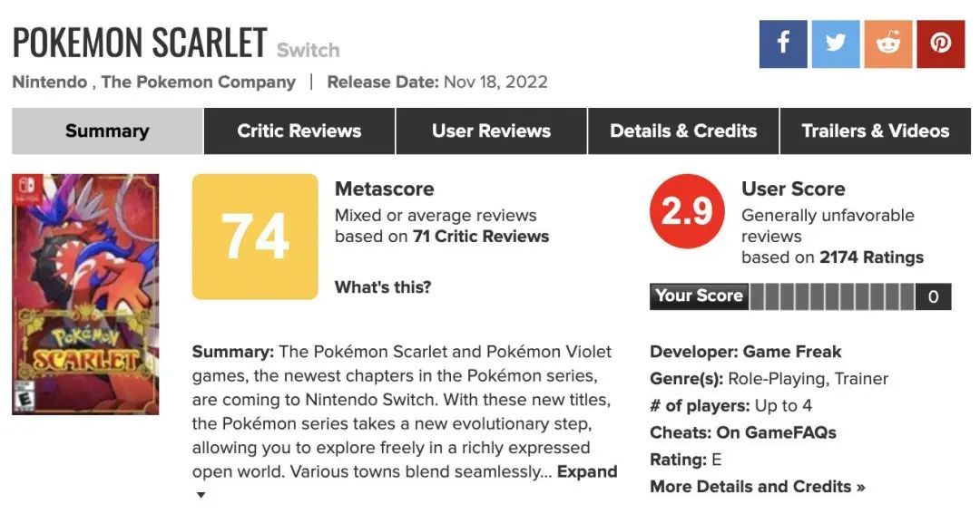Share the page on Twitter
The height and width of the screenshot is (514, 980).
click(836, 44)
